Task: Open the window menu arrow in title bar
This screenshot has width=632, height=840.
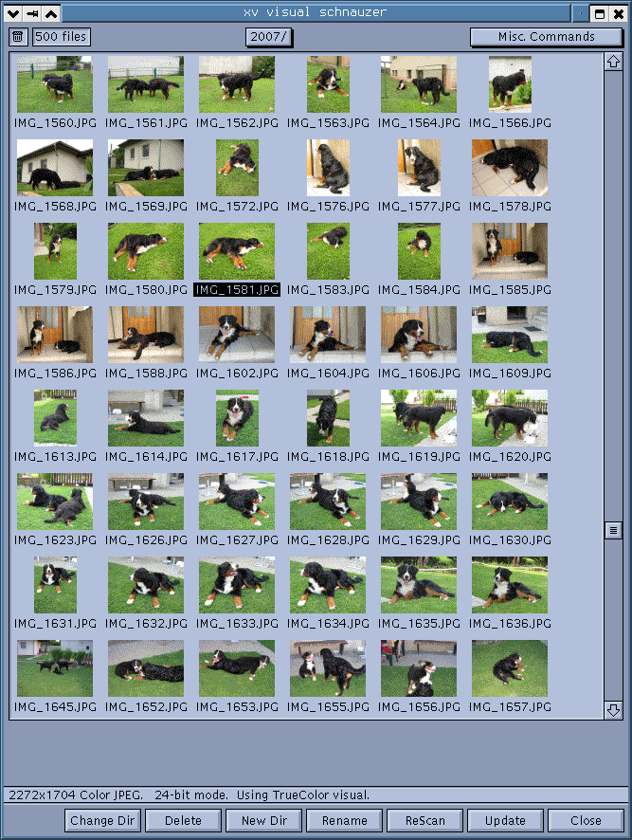Action: (14, 13)
